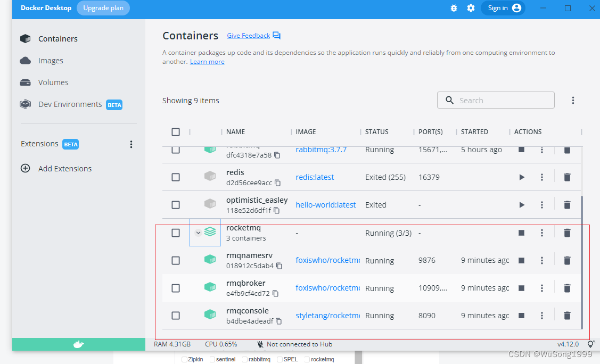Open the containers list overflow menu
The image size is (600, 364).
pyautogui.click(x=573, y=100)
